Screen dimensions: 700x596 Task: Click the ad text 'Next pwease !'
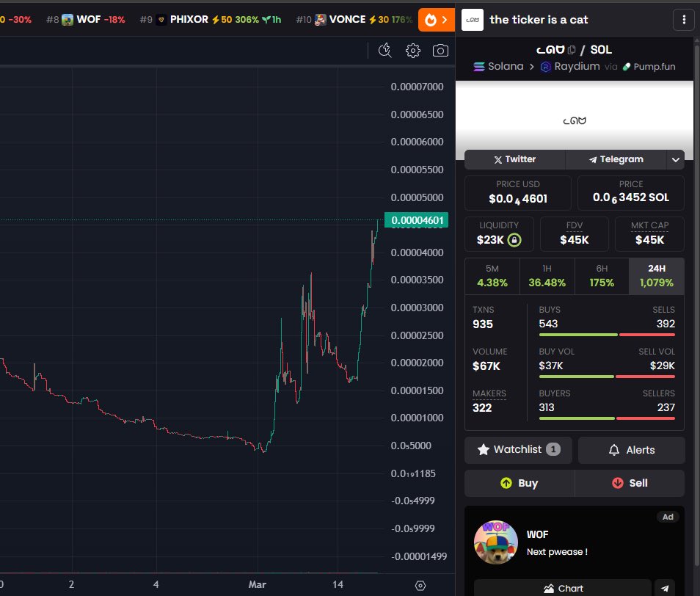(x=557, y=552)
